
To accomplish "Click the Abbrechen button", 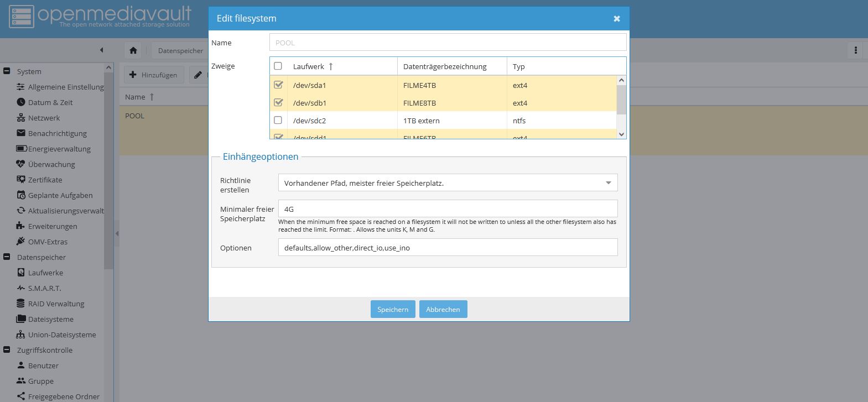I will (x=443, y=309).
